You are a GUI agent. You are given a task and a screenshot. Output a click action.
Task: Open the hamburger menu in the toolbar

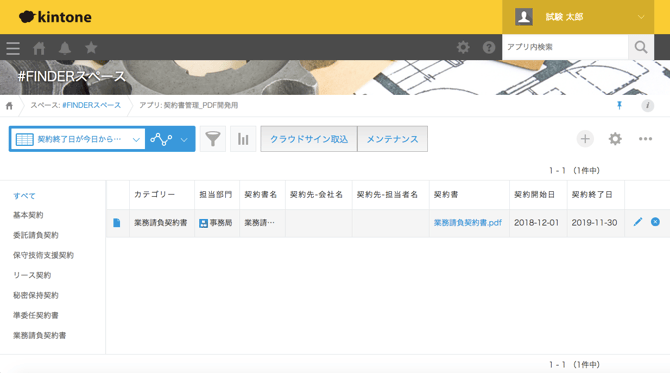click(x=13, y=47)
